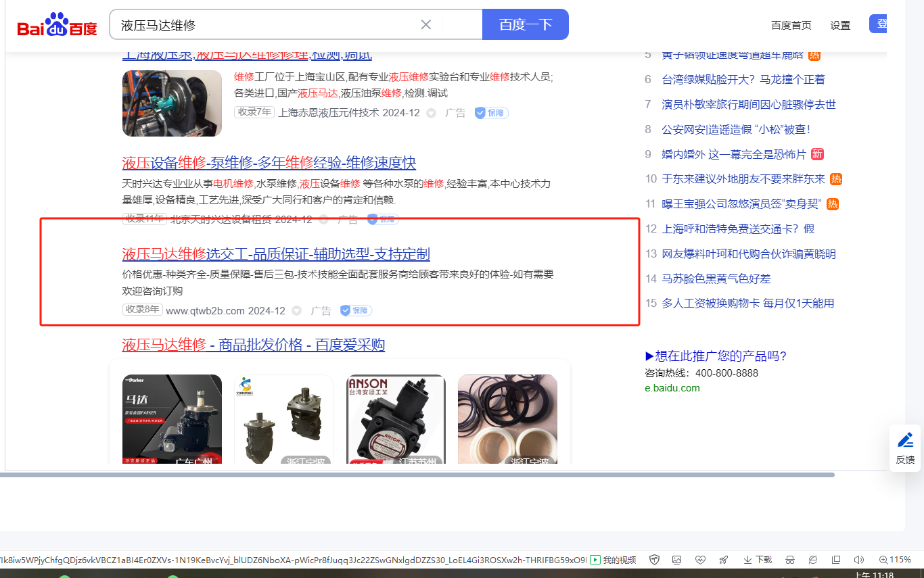
Task: Open hot search 曝王宝强公司忽悠演员签“卖身契”
Action: 742,204
